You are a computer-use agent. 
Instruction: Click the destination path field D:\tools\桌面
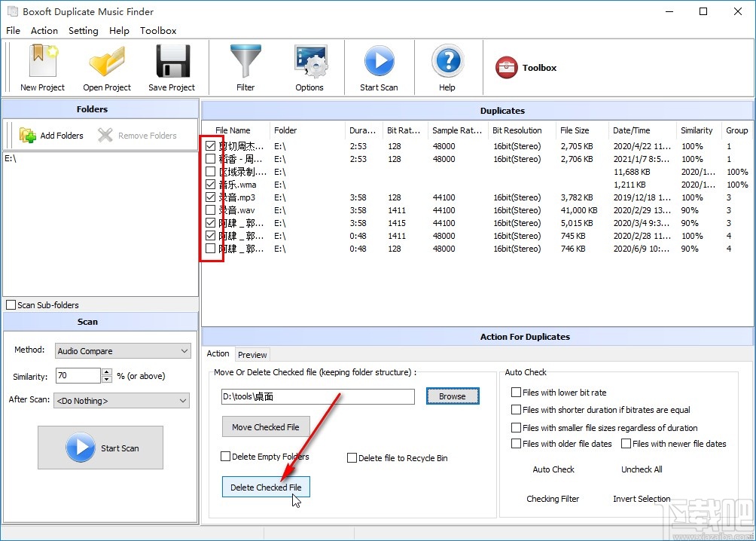pyautogui.click(x=318, y=396)
